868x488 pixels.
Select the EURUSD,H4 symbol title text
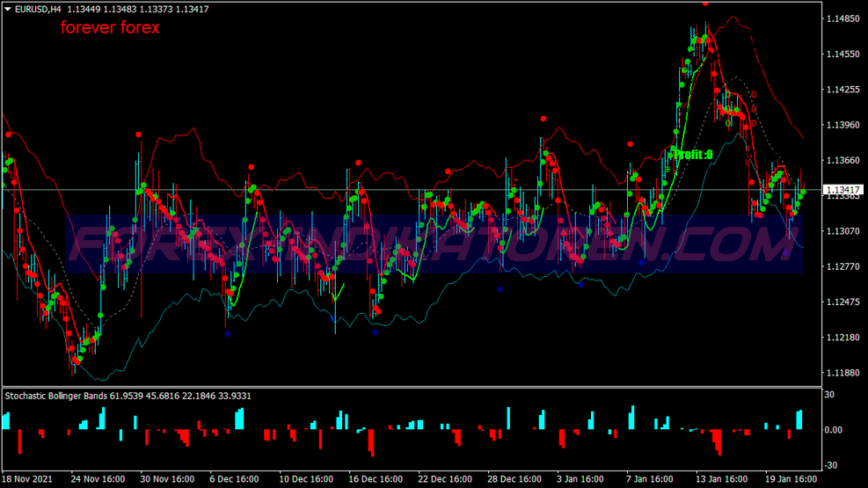point(38,10)
